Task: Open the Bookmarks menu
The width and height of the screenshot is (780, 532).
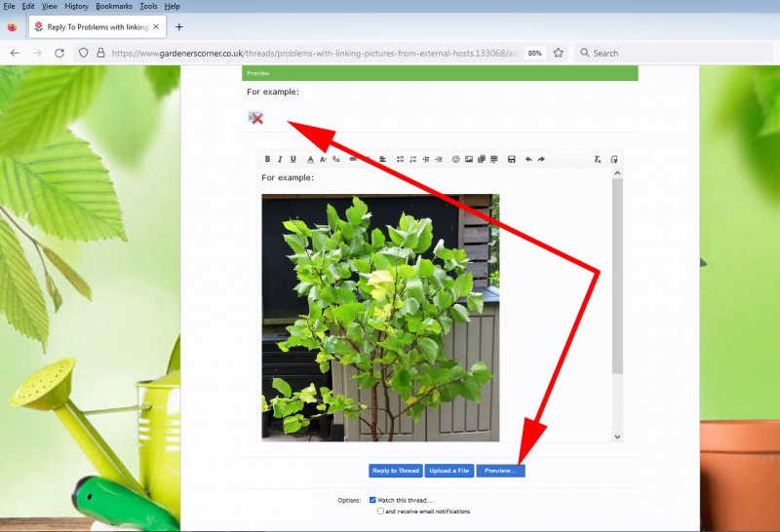Action: pos(114,6)
